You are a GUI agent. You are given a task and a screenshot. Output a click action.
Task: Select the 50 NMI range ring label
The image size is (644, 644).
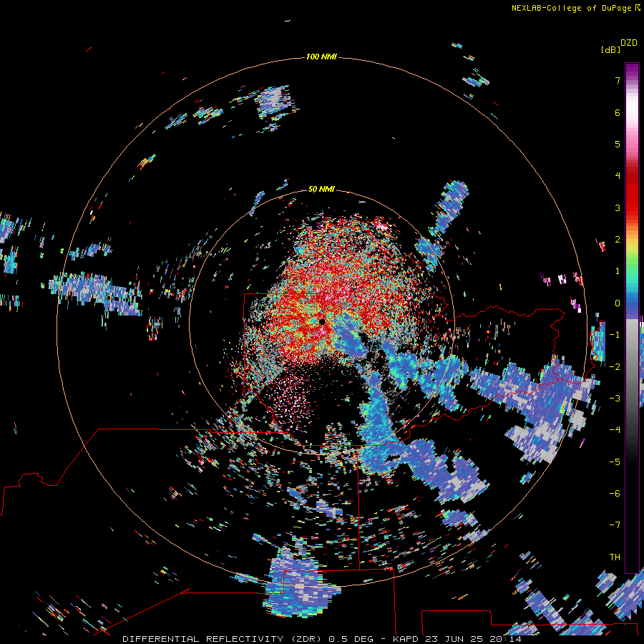321,189
